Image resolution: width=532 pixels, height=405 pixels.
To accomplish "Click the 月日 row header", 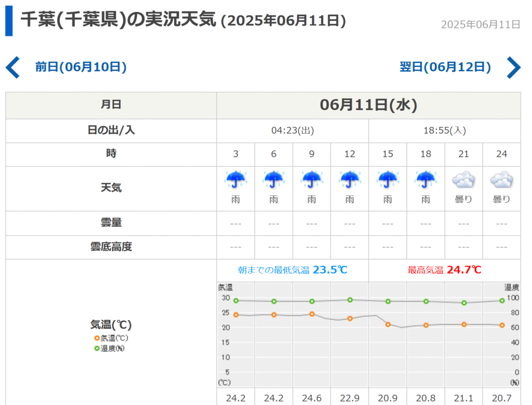I will [111, 104].
